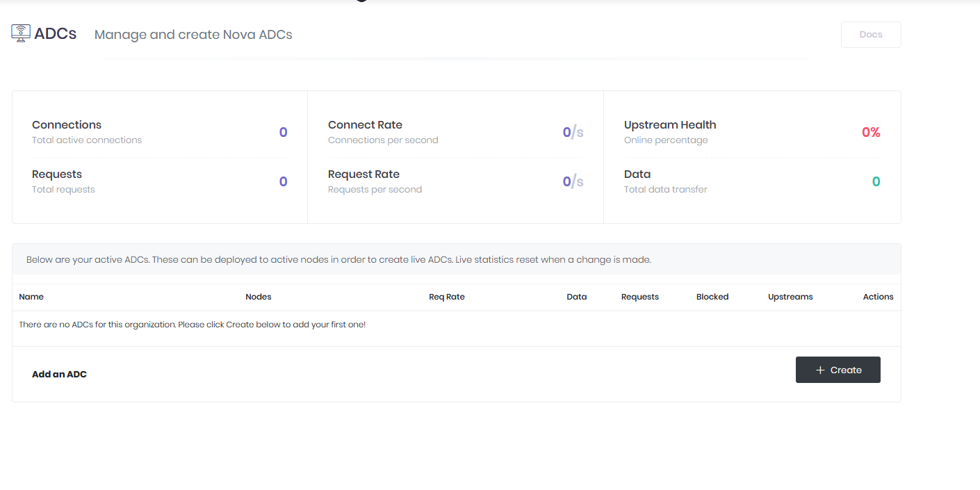
Task: Click the Connections stat label
Action: (67, 125)
